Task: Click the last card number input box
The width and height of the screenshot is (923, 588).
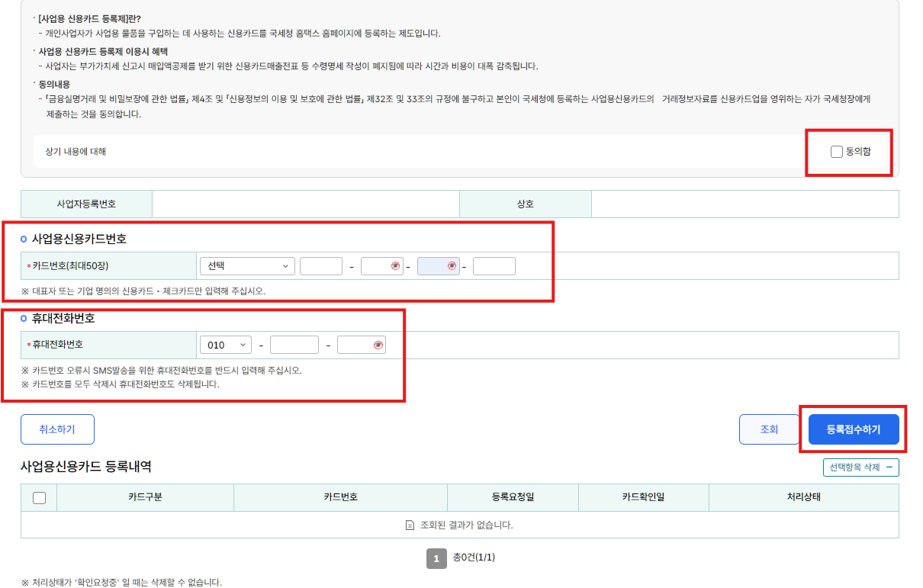Action: coord(494,266)
